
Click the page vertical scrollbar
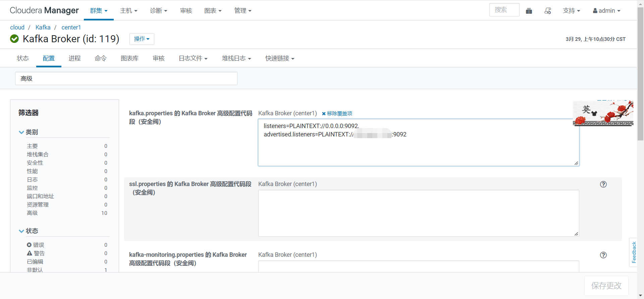point(640,74)
